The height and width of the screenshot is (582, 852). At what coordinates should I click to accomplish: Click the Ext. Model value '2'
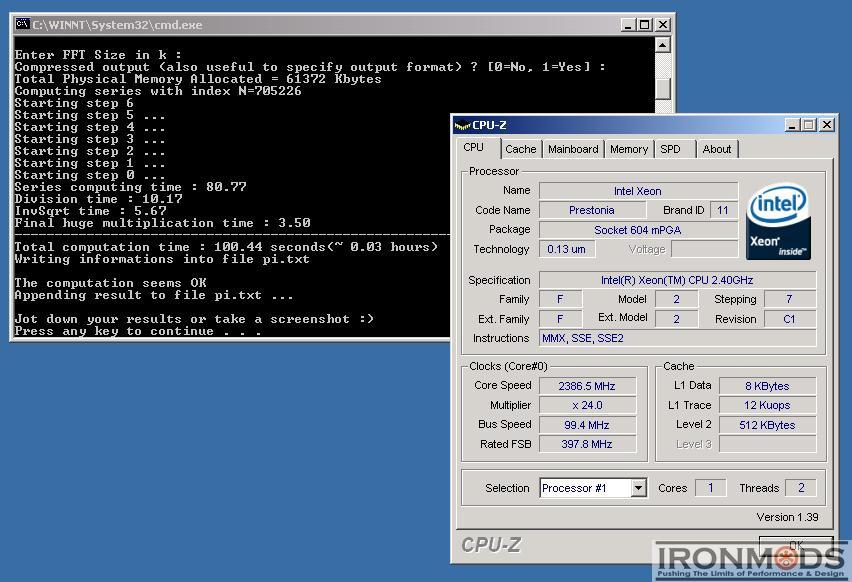(676, 319)
